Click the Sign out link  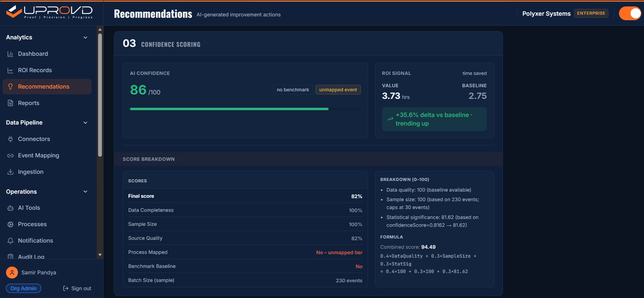(77, 289)
